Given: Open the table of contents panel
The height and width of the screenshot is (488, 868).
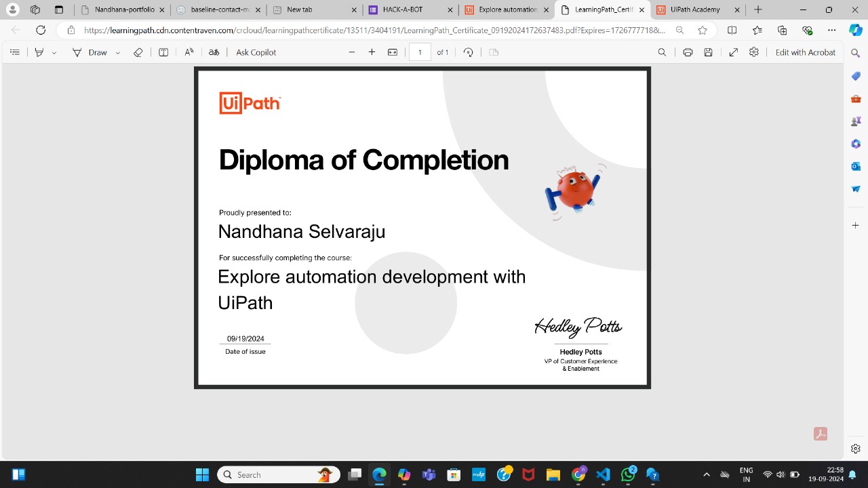Looking at the screenshot, I should coord(15,52).
